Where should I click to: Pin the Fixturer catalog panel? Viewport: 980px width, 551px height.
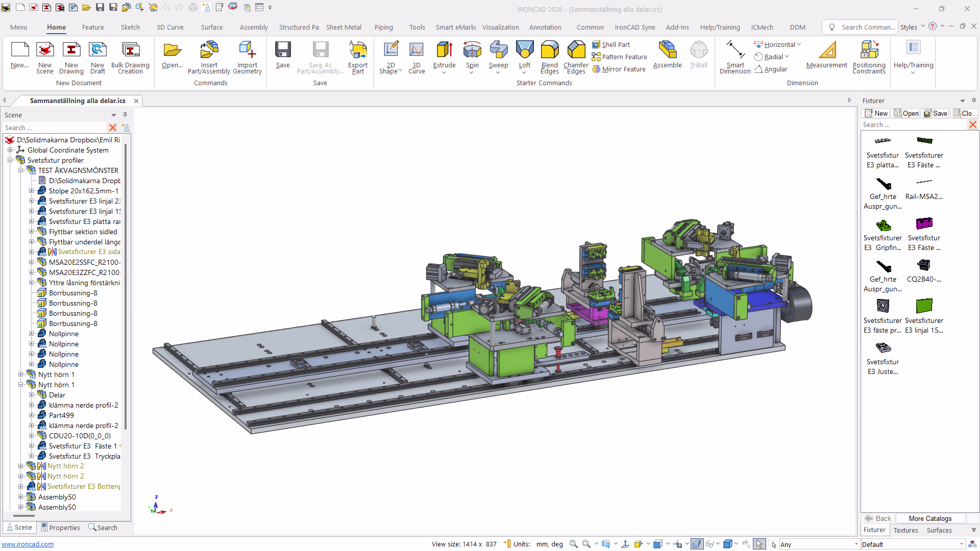click(973, 101)
